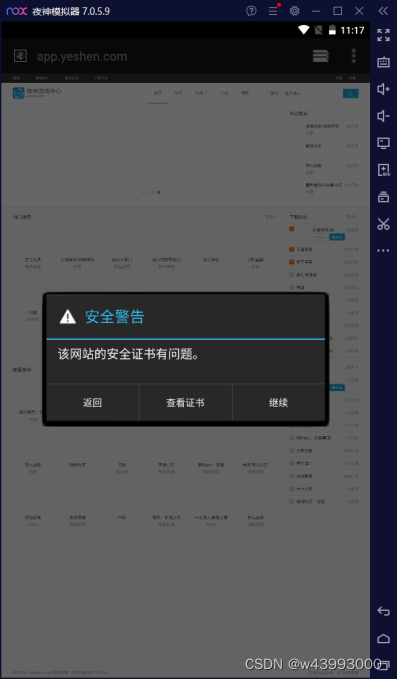398x680 pixels.
Task: Click the site favicon beside the URL
Action: (20, 56)
